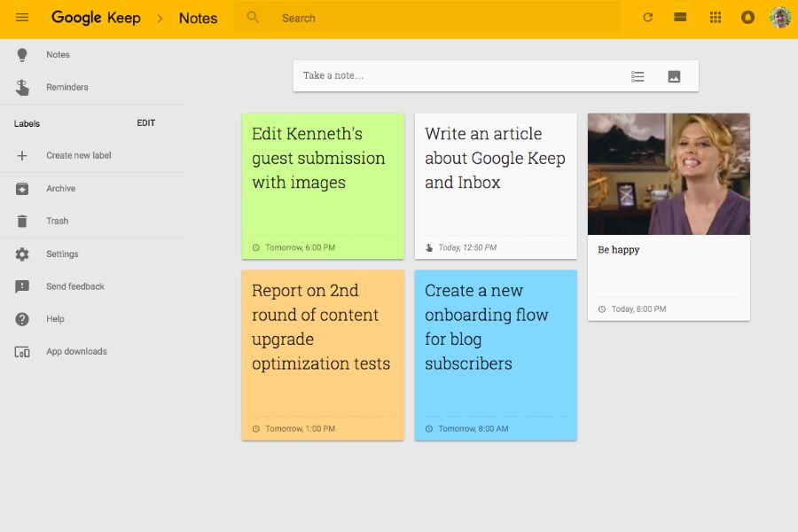Click the plus icon for new label

22,156
